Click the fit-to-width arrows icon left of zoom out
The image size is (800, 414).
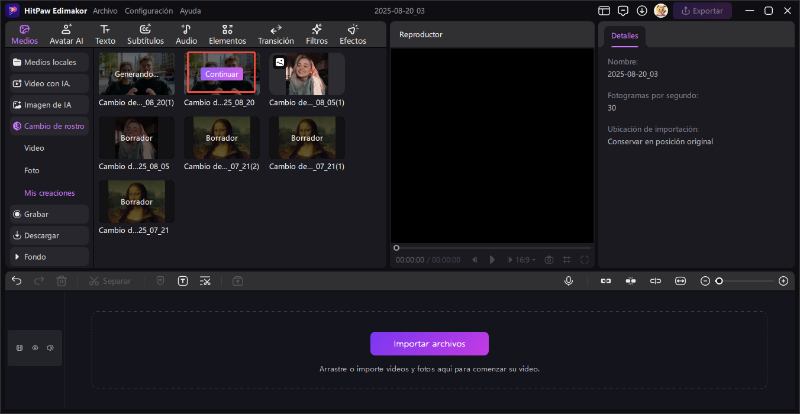[x=680, y=281]
